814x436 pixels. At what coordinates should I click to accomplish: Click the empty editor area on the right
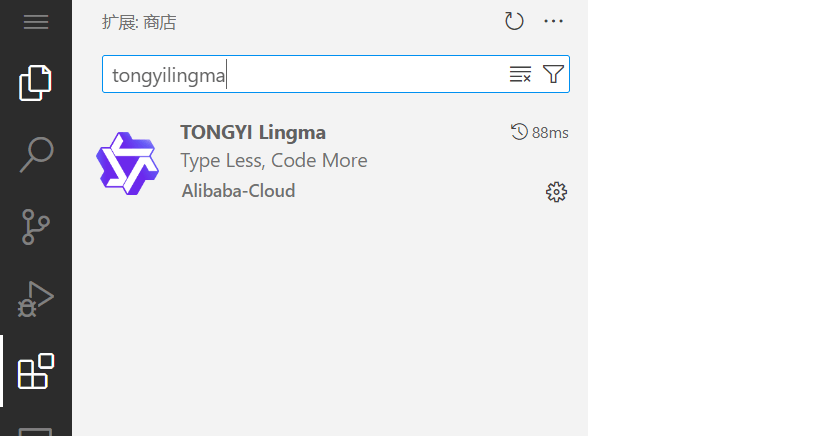tap(700, 220)
